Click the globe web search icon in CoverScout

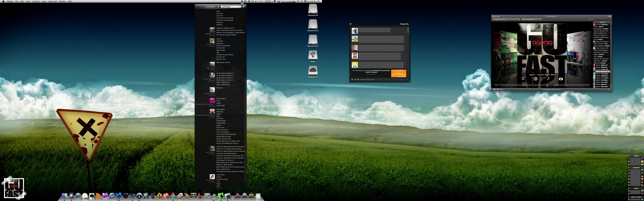(535, 79)
